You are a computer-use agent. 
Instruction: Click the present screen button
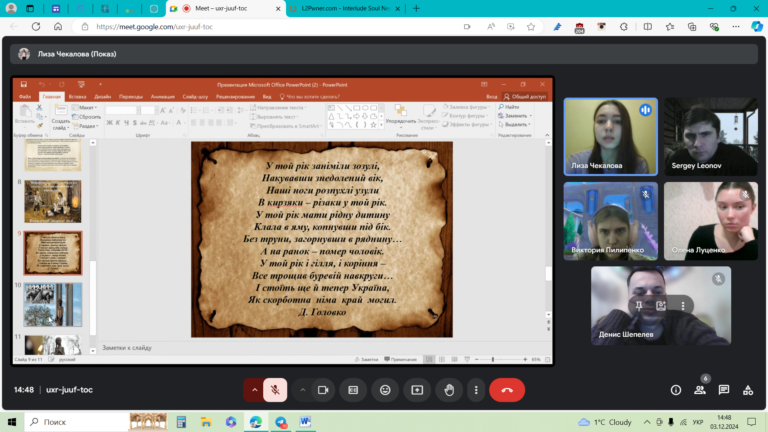(417, 390)
